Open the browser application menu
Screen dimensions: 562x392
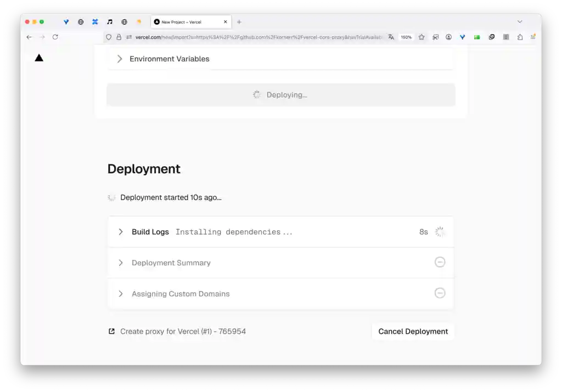click(x=533, y=37)
